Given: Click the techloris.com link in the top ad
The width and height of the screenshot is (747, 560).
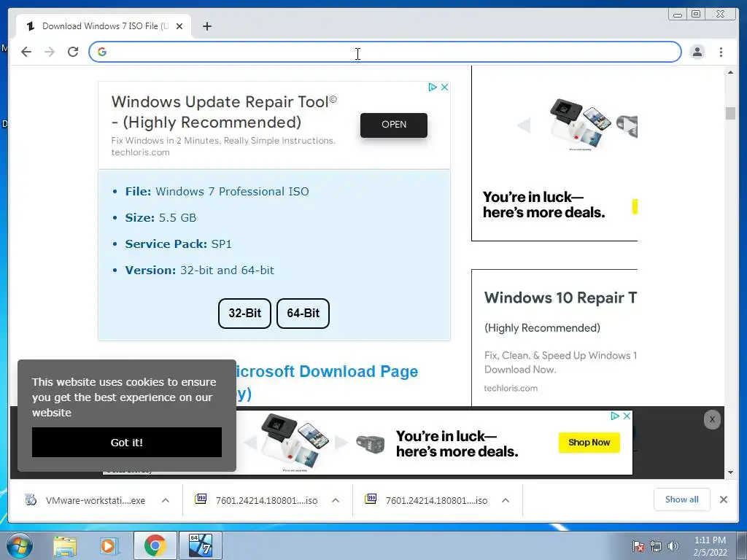Looking at the screenshot, I should pos(141,152).
